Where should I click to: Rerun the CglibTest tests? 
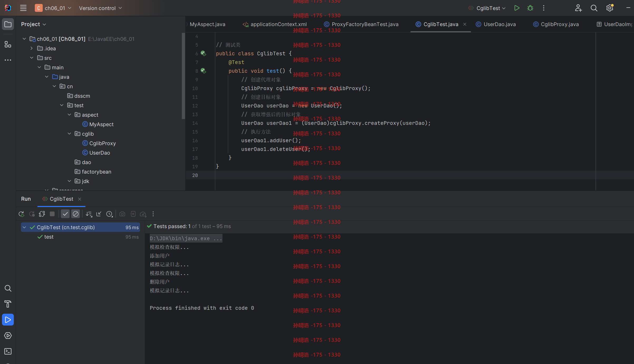click(x=22, y=214)
